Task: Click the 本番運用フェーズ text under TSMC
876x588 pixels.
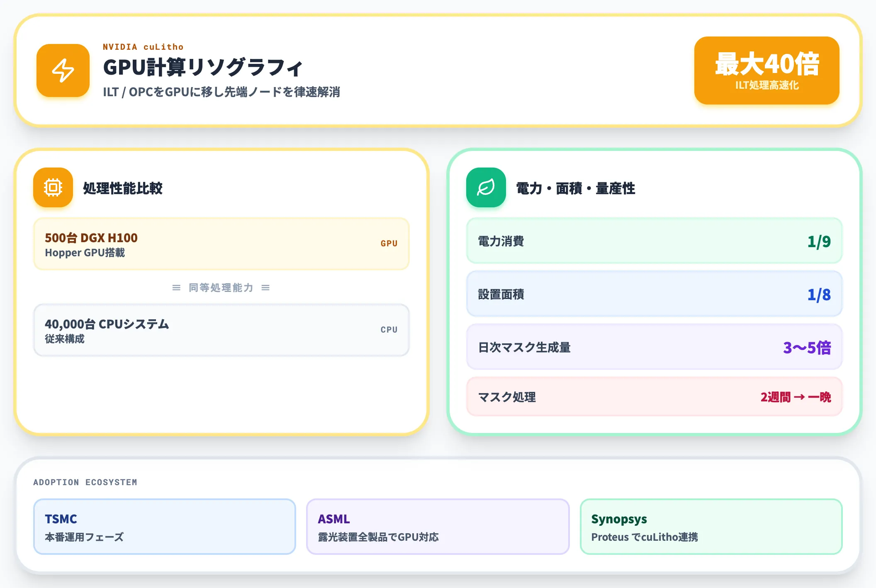Action: click(84, 537)
